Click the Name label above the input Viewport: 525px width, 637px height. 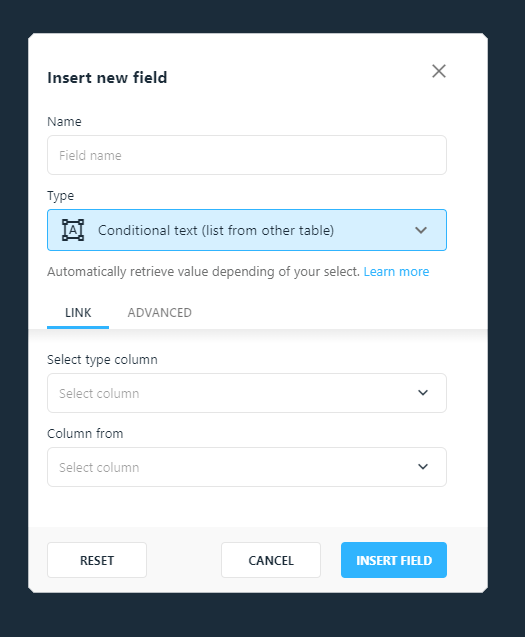tap(64, 121)
